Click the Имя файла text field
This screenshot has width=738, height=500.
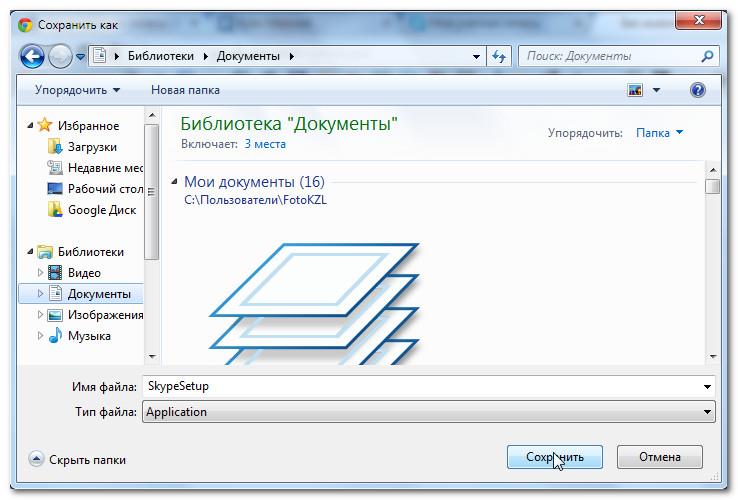(x=420, y=386)
